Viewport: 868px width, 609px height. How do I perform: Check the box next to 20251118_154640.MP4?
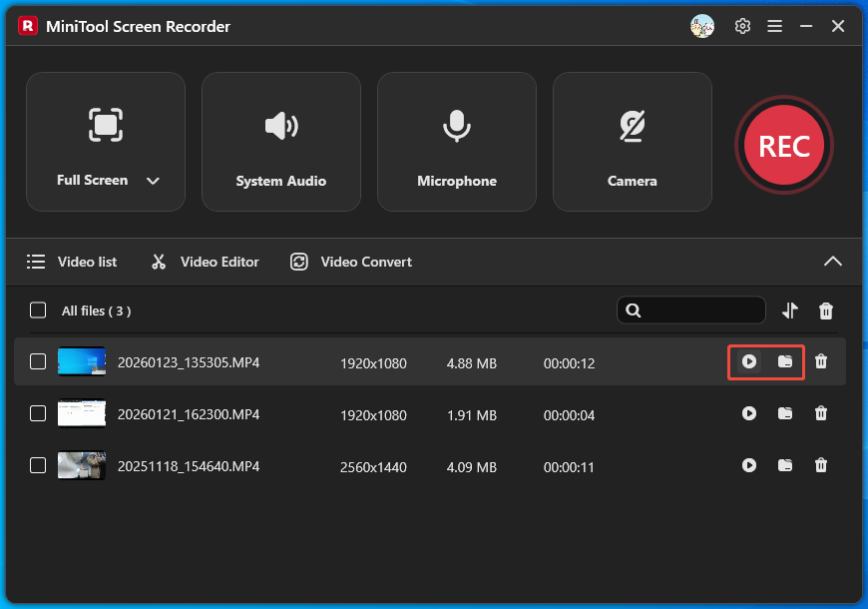click(37, 465)
